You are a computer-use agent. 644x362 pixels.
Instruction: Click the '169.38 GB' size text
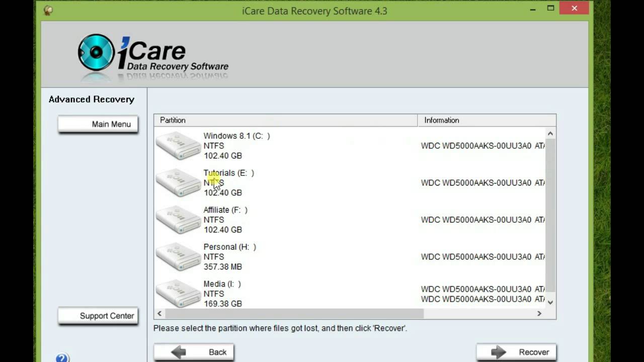pyautogui.click(x=223, y=304)
